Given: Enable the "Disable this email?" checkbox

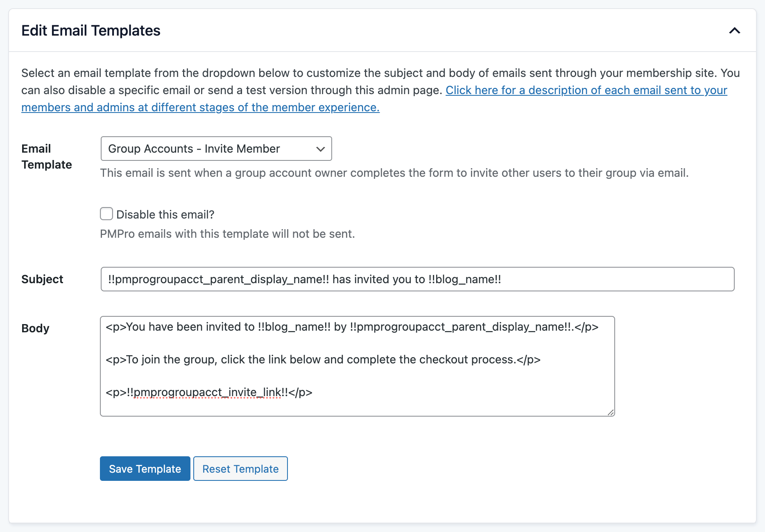Looking at the screenshot, I should [106, 214].
